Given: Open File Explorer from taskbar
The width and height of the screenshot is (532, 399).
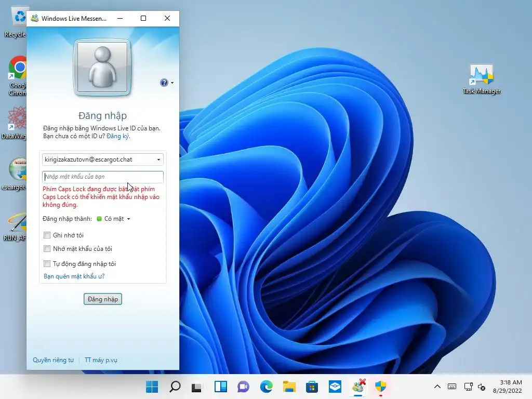Looking at the screenshot, I should coord(289,387).
